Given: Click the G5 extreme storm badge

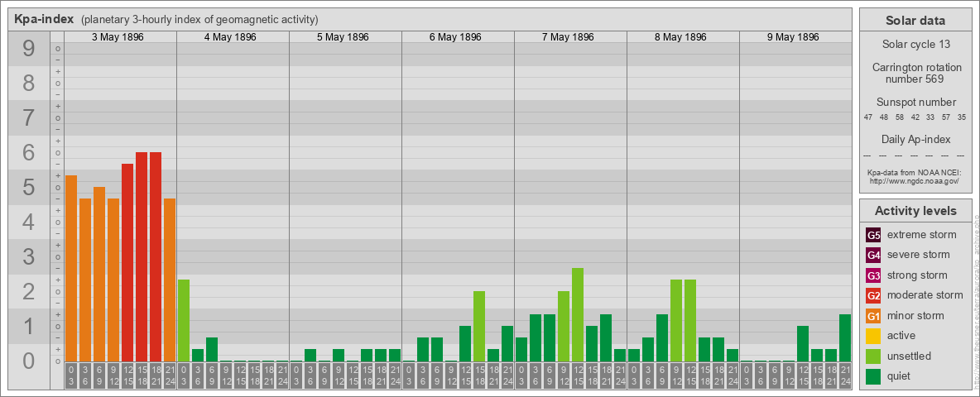Looking at the screenshot, I should (x=873, y=235).
